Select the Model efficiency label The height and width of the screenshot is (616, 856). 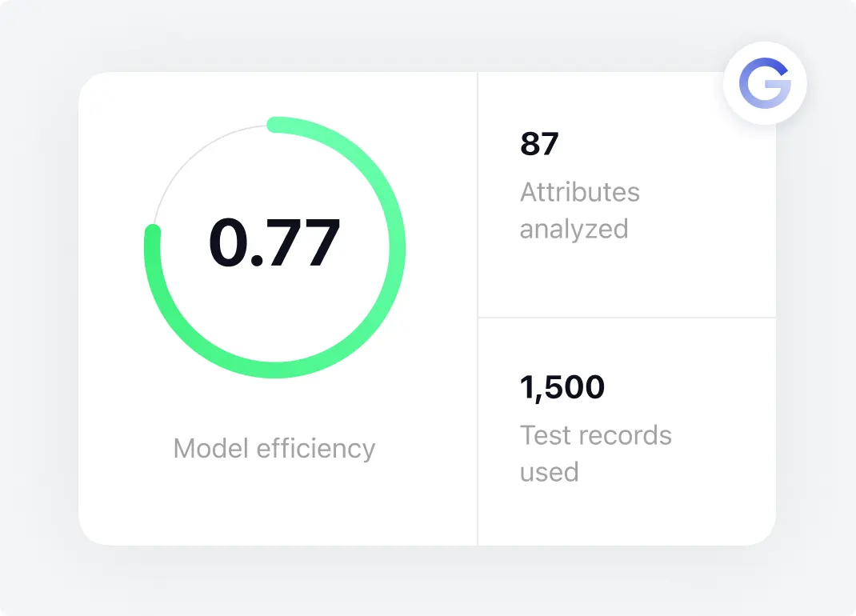(274, 449)
